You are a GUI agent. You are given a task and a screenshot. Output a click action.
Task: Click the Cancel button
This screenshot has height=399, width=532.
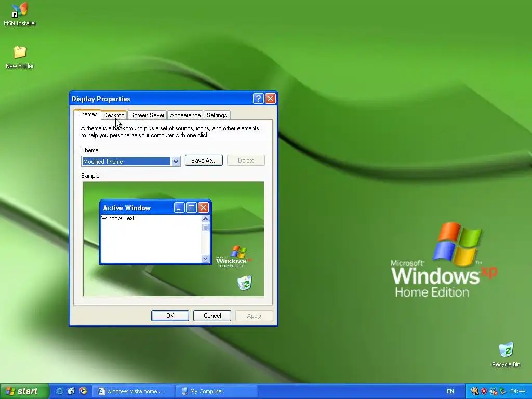[212, 315]
